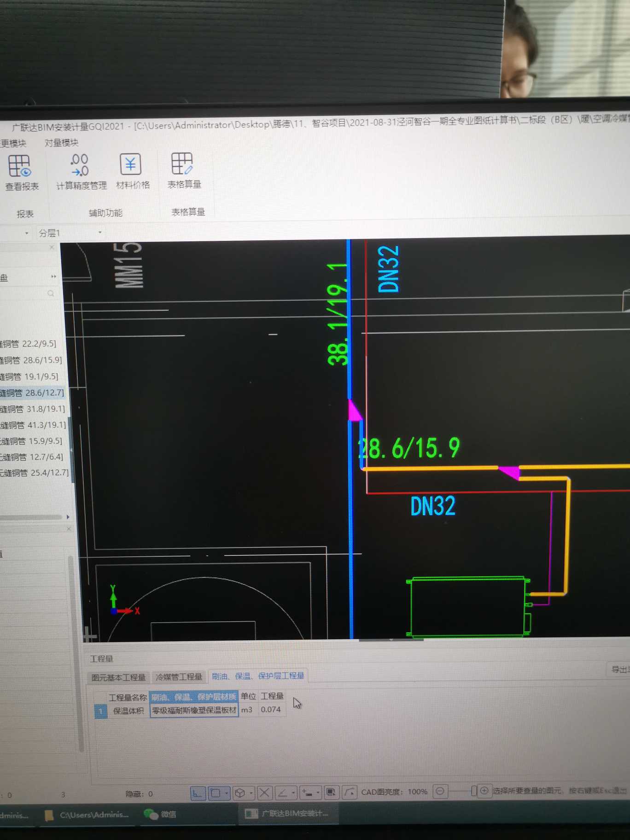Image resolution: width=630 pixels, height=840 pixels.
Task: Click the angle measurement icon
Action: tap(283, 793)
